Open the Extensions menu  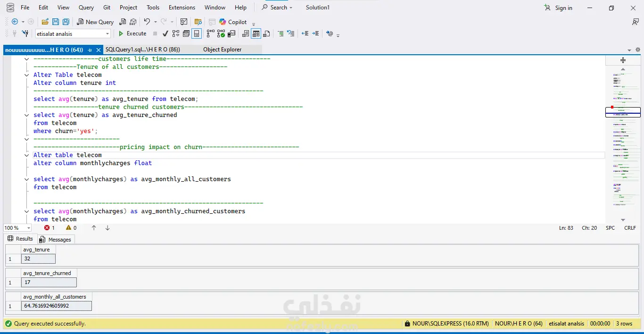tap(182, 8)
